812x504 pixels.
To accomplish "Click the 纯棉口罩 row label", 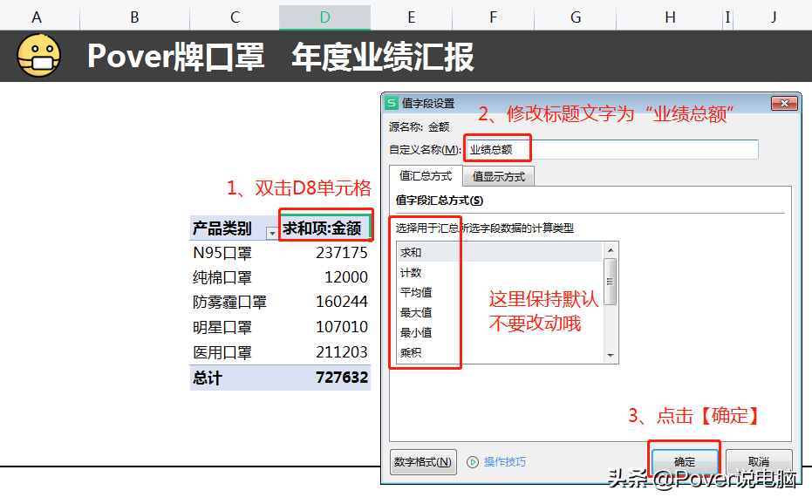I will click(x=222, y=277).
